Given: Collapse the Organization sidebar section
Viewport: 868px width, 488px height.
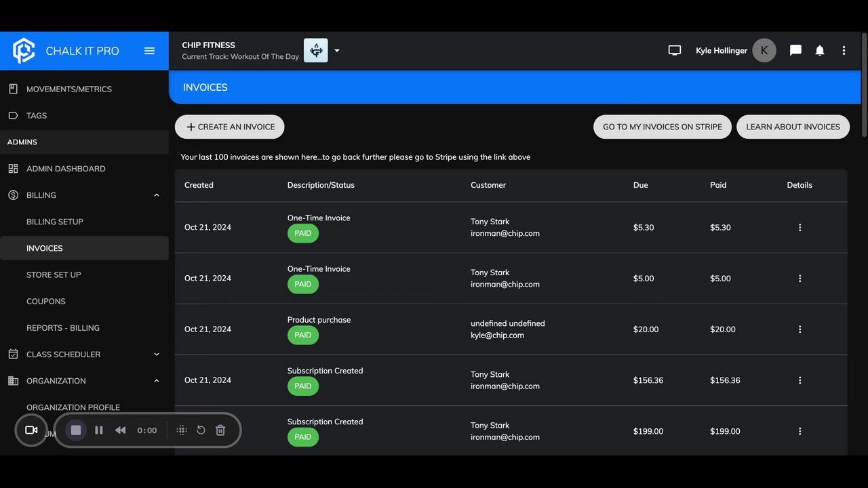Looking at the screenshot, I should pos(157,381).
